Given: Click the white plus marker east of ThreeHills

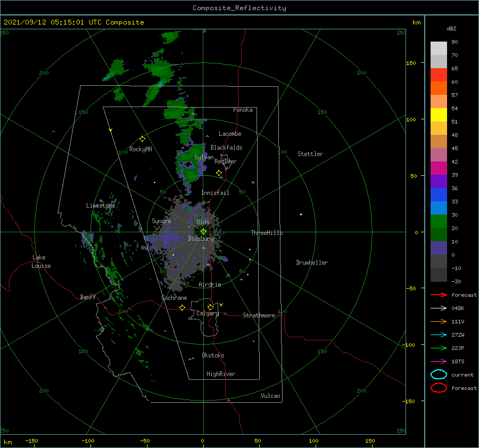Looking at the screenshot, I should (x=301, y=214).
